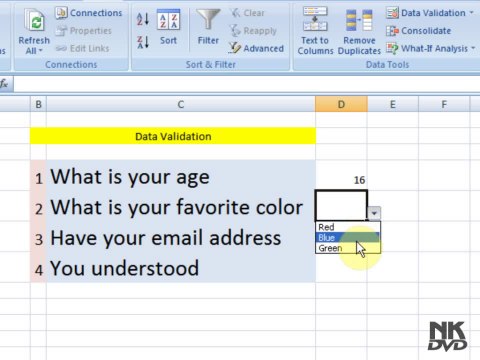Select column B header
This screenshot has height=360, width=480.
38,104
